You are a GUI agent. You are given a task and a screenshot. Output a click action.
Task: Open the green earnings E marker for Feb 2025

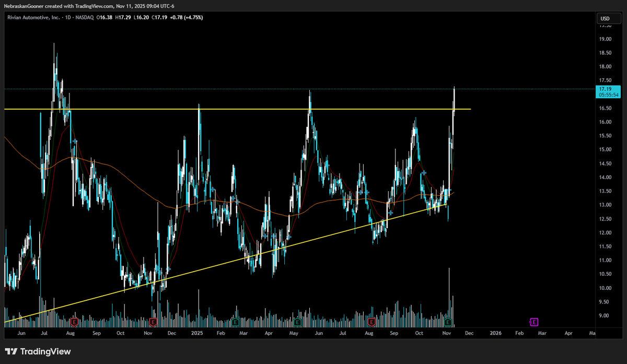tap(235, 321)
